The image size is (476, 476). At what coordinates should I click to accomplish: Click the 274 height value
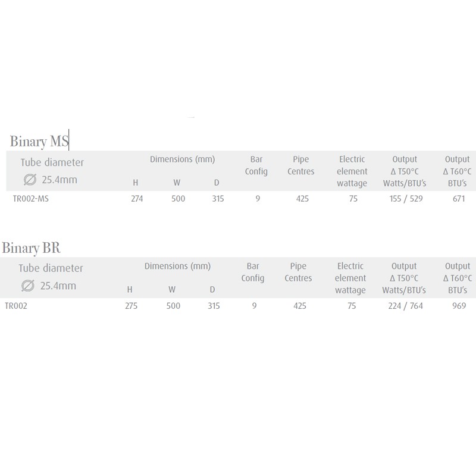pyautogui.click(x=137, y=199)
